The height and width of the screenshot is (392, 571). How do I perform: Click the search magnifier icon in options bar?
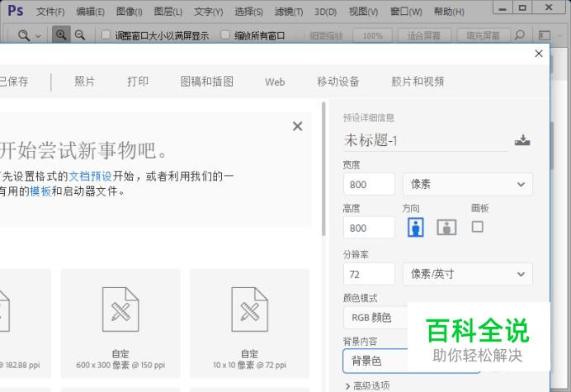520,35
